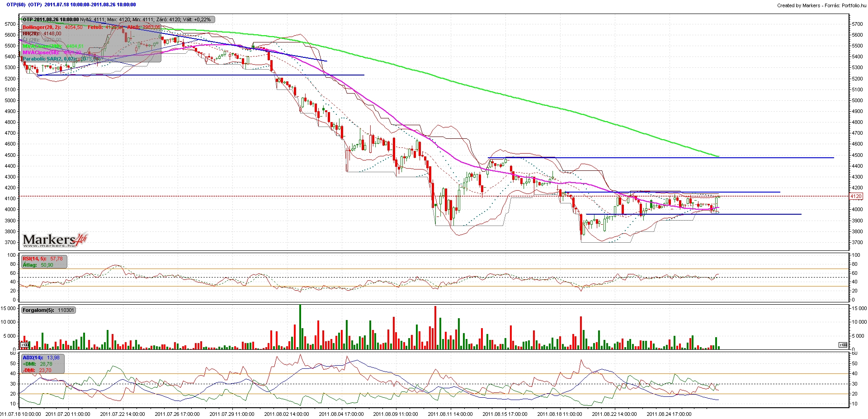Click the Átlag value in RSI legend
Image resolution: width=868 pixels, height=419 pixels.
38,265
